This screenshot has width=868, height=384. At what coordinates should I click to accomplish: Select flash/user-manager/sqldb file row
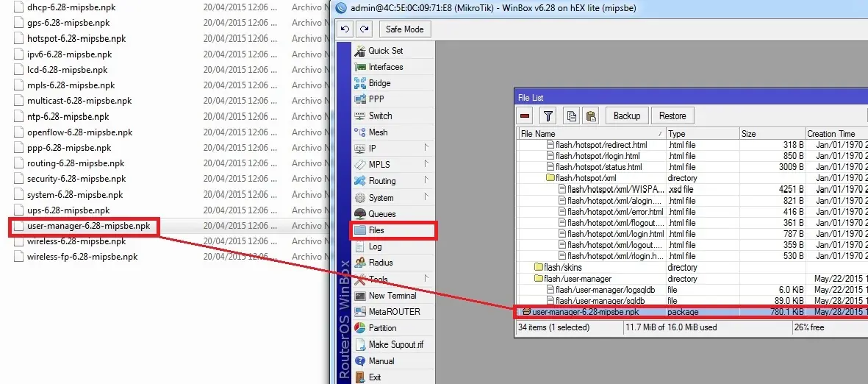point(692,300)
